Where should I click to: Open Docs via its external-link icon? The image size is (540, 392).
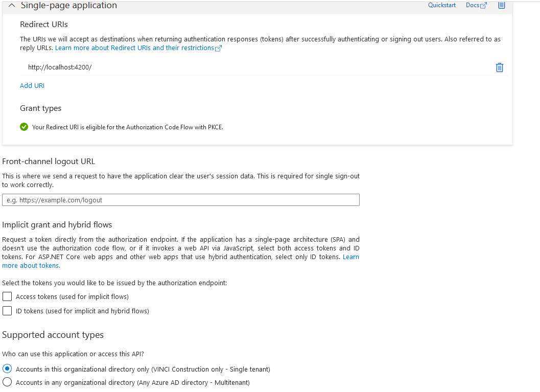point(483,5)
